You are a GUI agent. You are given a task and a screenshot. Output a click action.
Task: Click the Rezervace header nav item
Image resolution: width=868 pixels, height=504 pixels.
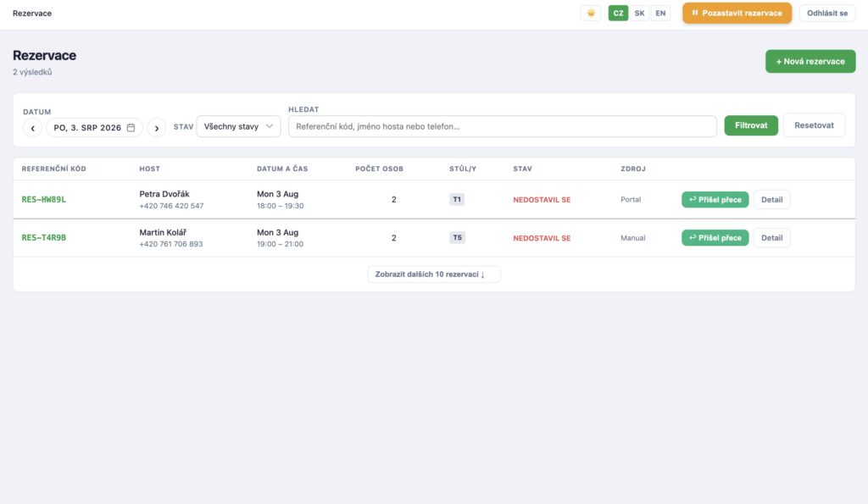coord(32,14)
